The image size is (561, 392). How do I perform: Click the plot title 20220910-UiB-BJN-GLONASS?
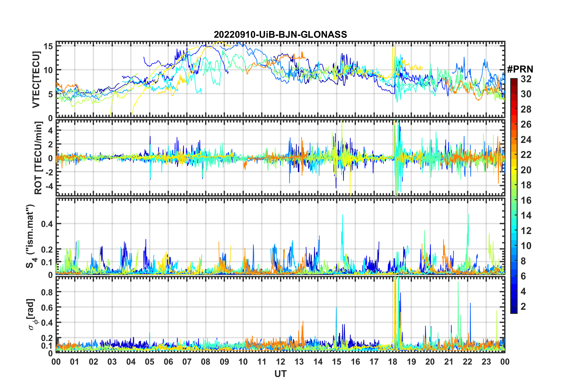click(x=280, y=35)
